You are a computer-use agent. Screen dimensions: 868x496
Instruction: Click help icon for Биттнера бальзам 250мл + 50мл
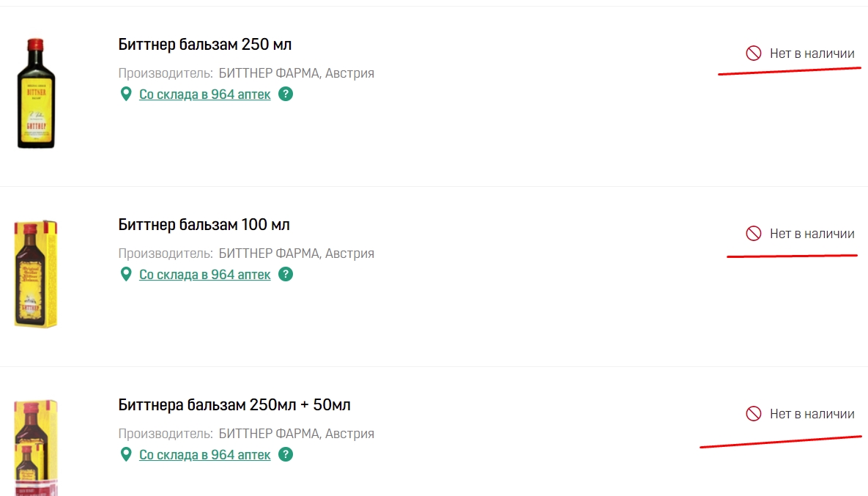tap(286, 454)
